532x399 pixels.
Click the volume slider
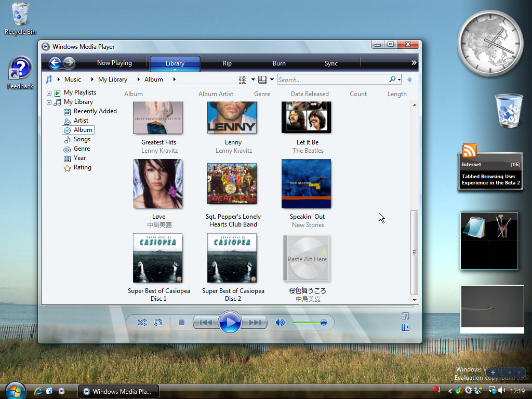[x=309, y=322]
